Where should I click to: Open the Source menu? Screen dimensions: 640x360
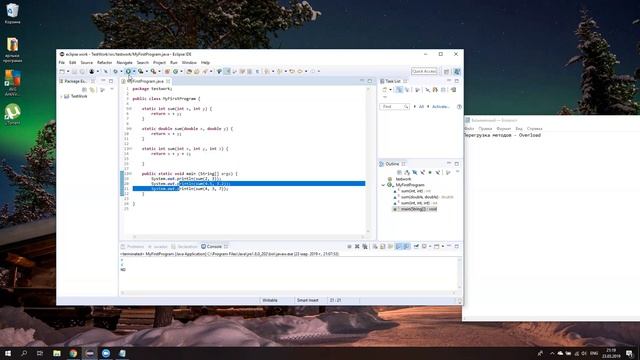coord(87,62)
